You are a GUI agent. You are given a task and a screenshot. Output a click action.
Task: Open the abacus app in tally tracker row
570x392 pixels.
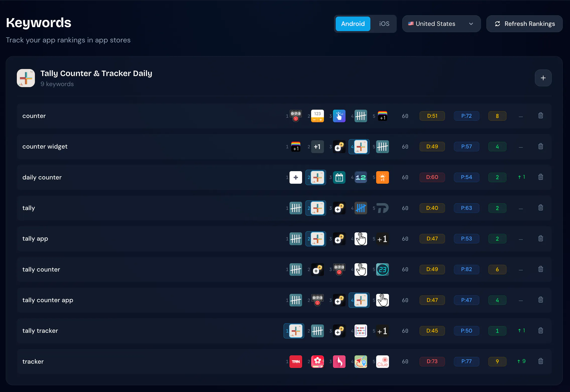tap(361, 331)
